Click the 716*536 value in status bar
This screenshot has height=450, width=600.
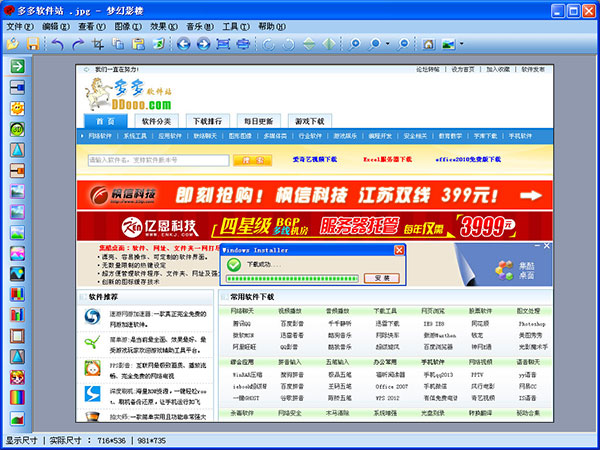pyautogui.click(x=110, y=440)
